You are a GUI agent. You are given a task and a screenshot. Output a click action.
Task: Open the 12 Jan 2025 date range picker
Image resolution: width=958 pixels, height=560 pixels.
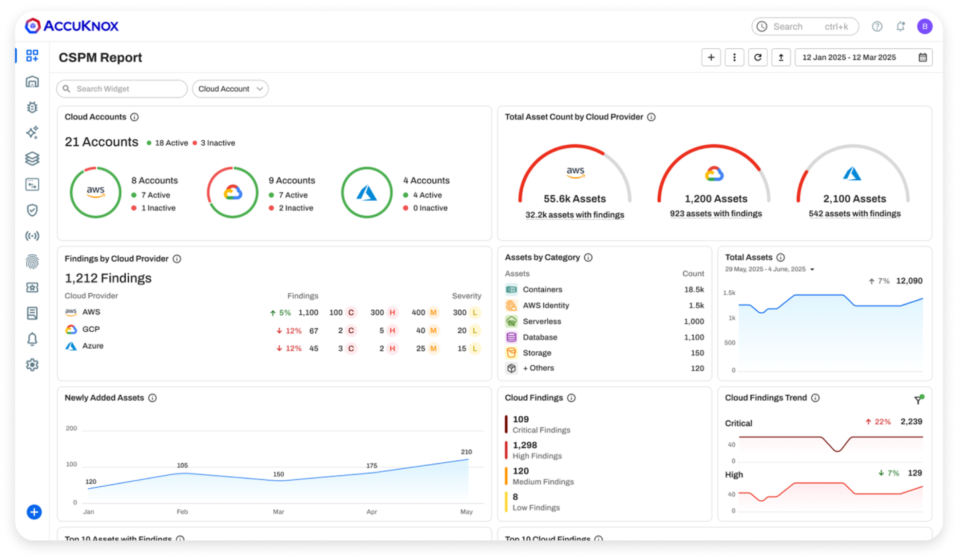(x=863, y=58)
